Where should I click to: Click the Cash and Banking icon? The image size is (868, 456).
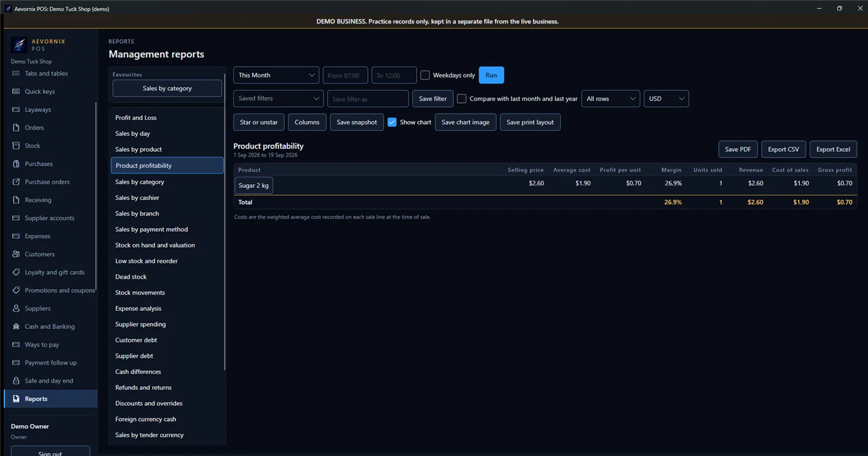coord(16,326)
